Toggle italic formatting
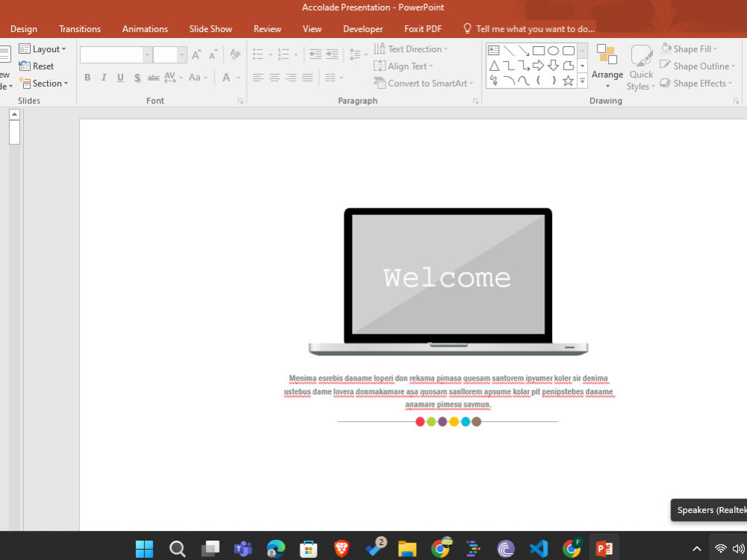Image resolution: width=747 pixels, height=560 pixels. [x=104, y=77]
